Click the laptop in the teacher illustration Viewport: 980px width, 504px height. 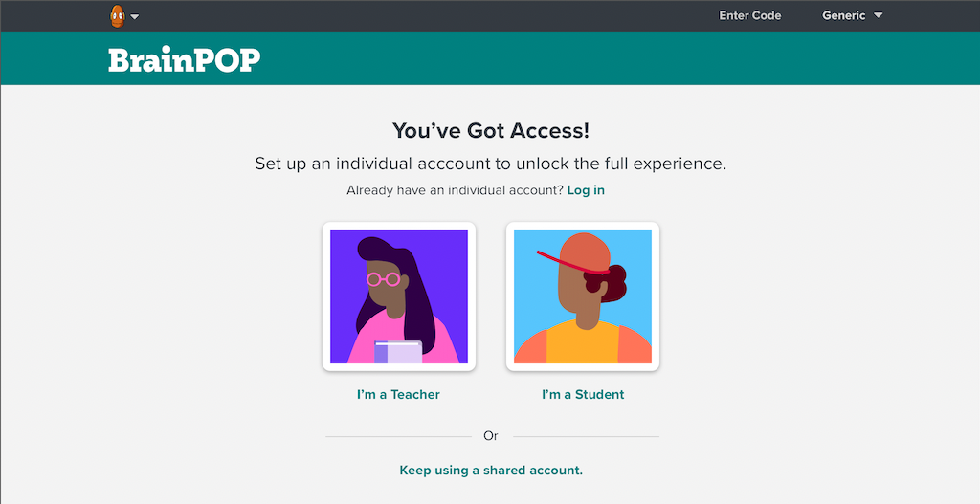(x=398, y=352)
